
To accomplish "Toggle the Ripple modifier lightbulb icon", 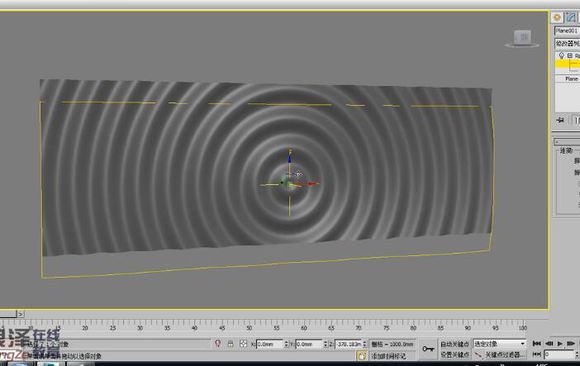I will (562, 56).
